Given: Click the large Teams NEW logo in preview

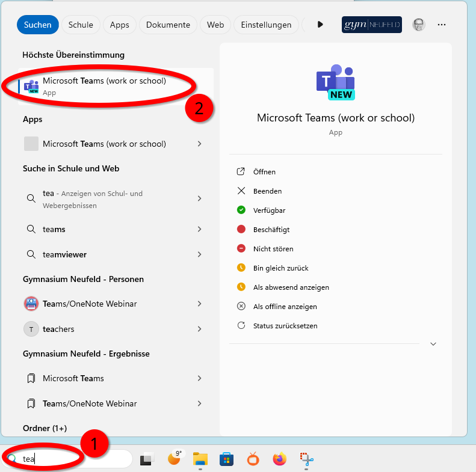Looking at the screenshot, I should point(335,82).
